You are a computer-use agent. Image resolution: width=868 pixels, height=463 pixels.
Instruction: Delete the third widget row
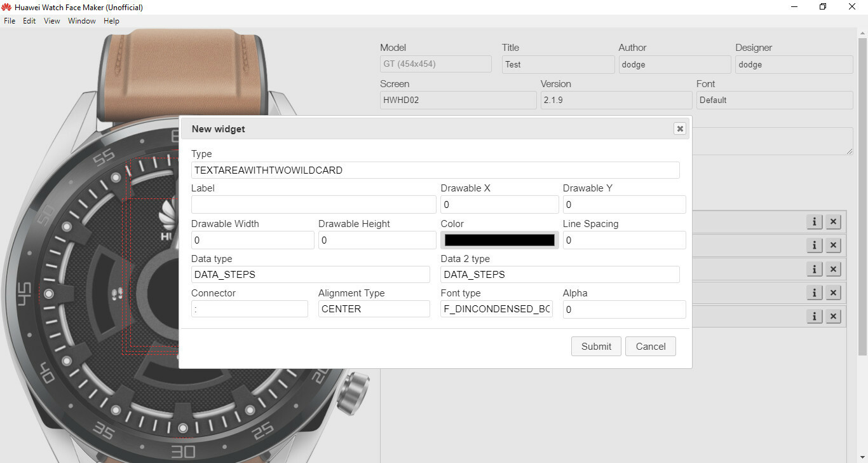(x=834, y=269)
